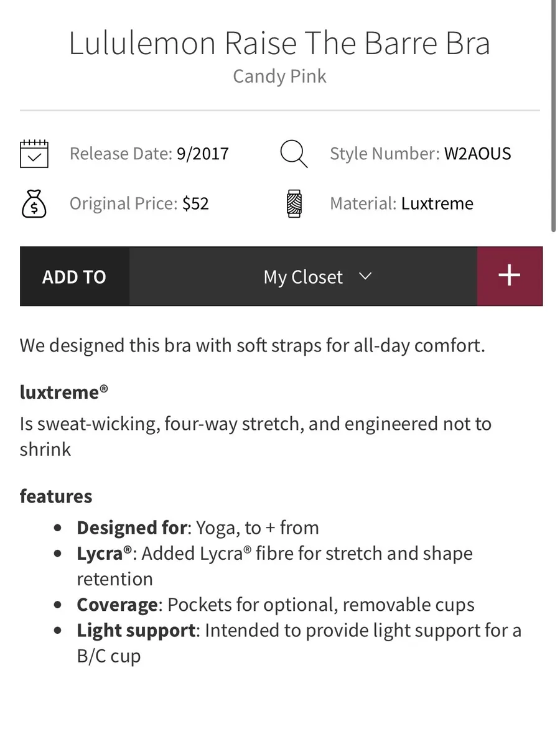Click the magnifying glass style number icon
This screenshot has height=752, width=560.
[294, 154]
